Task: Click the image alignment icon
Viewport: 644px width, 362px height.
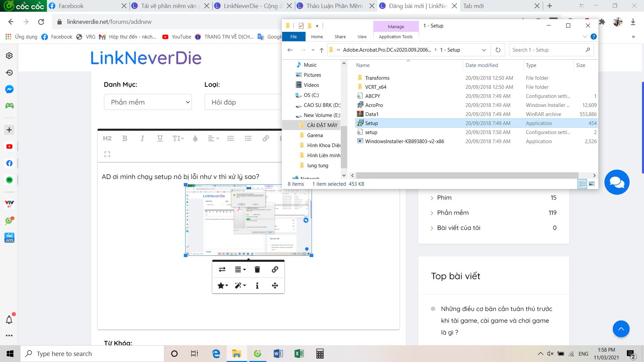Action: pos(239,269)
